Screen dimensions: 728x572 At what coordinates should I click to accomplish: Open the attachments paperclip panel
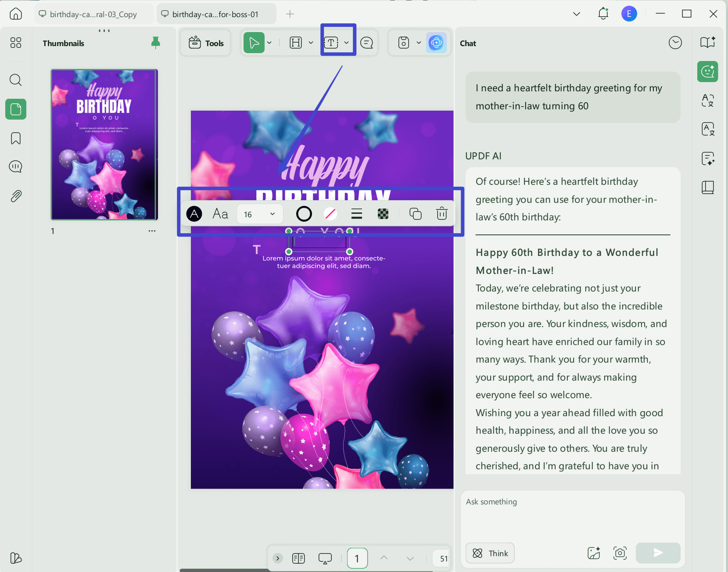[16, 196]
